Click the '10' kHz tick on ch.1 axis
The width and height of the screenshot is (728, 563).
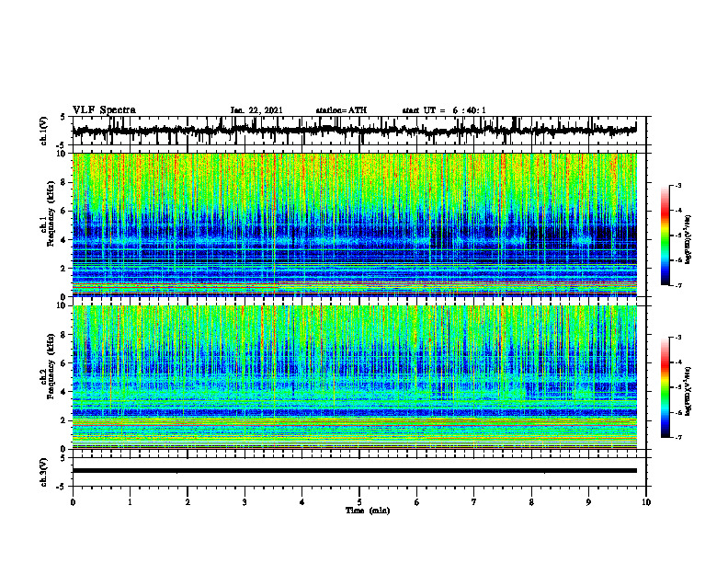pyautogui.click(x=63, y=154)
